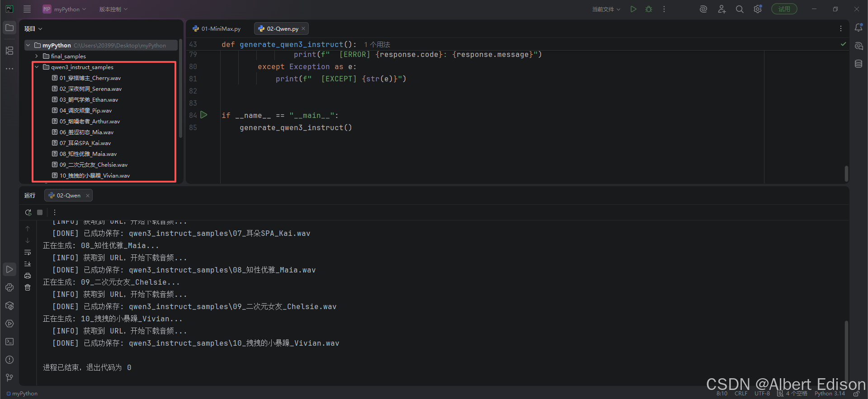Expand the final_samples folder
Image resolution: width=868 pixels, height=399 pixels.
click(x=37, y=56)
